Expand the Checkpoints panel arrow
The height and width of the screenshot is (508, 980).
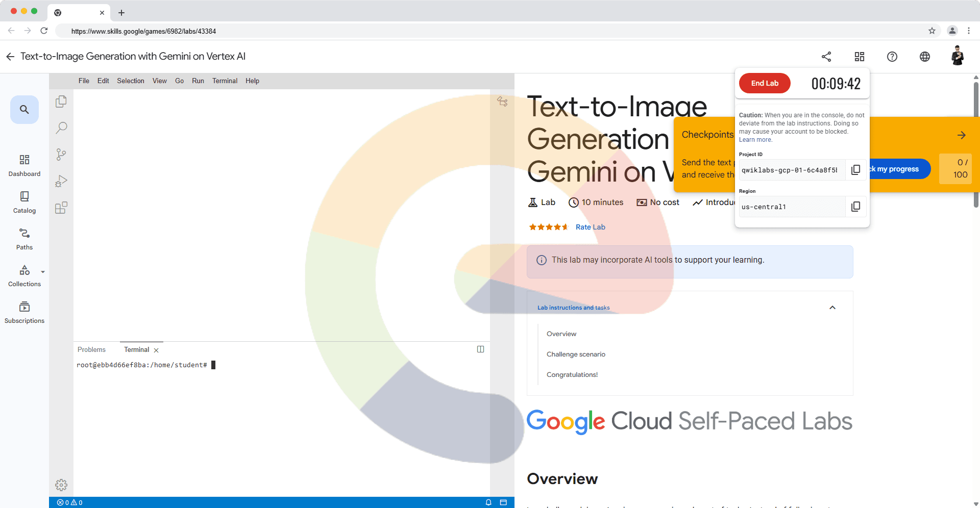(x=961, y=135)
